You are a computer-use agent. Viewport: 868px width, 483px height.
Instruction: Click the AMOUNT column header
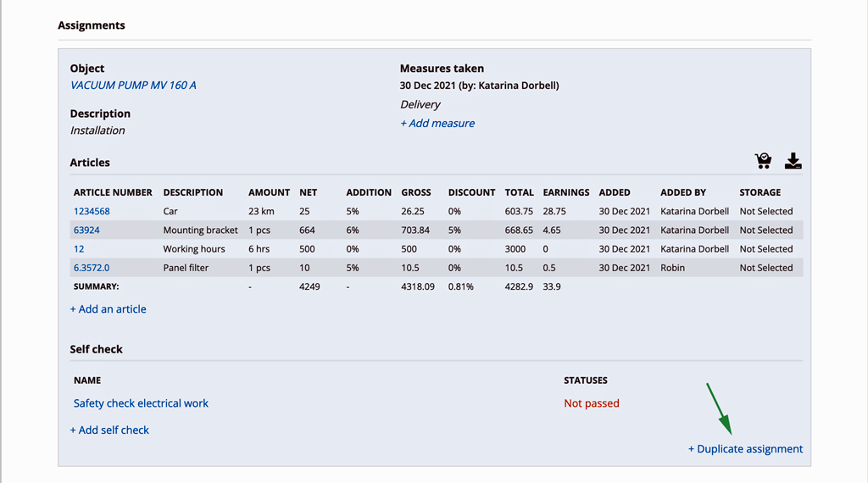point(269,192)
